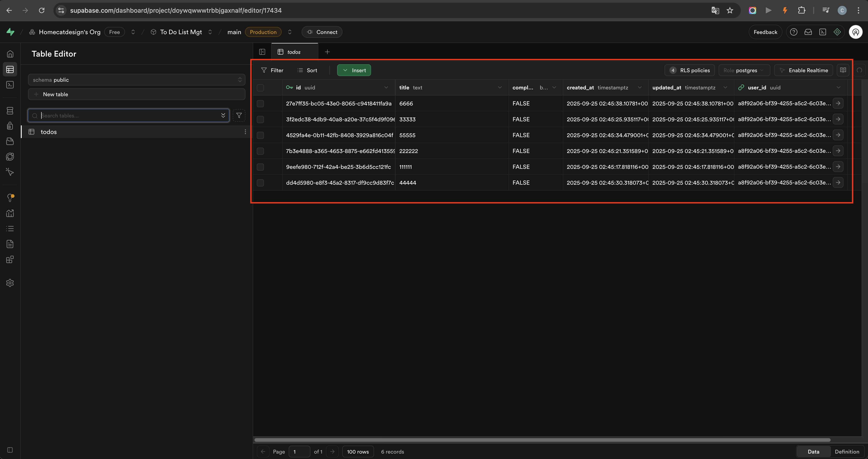This screenshot has height=459, width=868.
Task: Open the API Docs document icon
Action: pyautogui.click(x=10, y=244)
